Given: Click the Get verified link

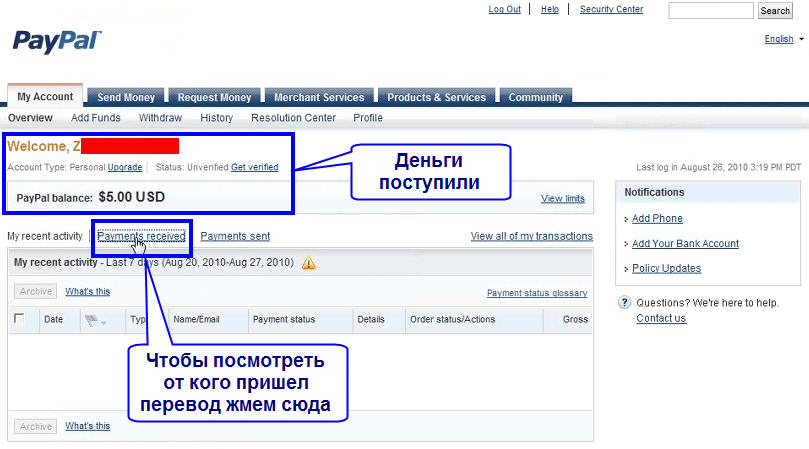Looking at the screenshot, I should point(254,167).
